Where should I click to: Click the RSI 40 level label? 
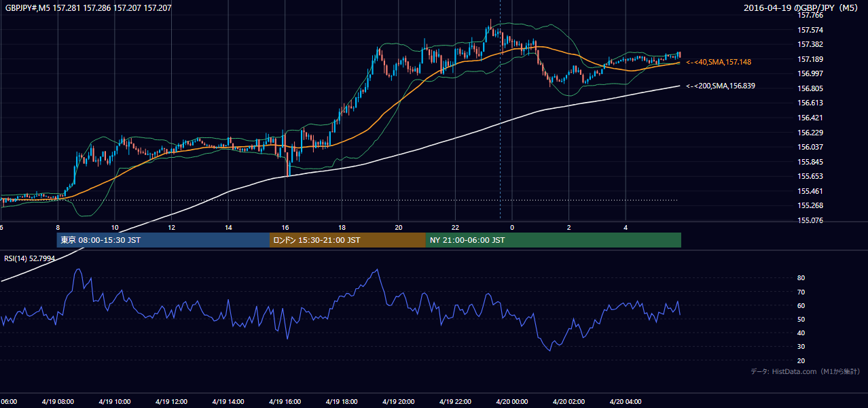(801, 333)
